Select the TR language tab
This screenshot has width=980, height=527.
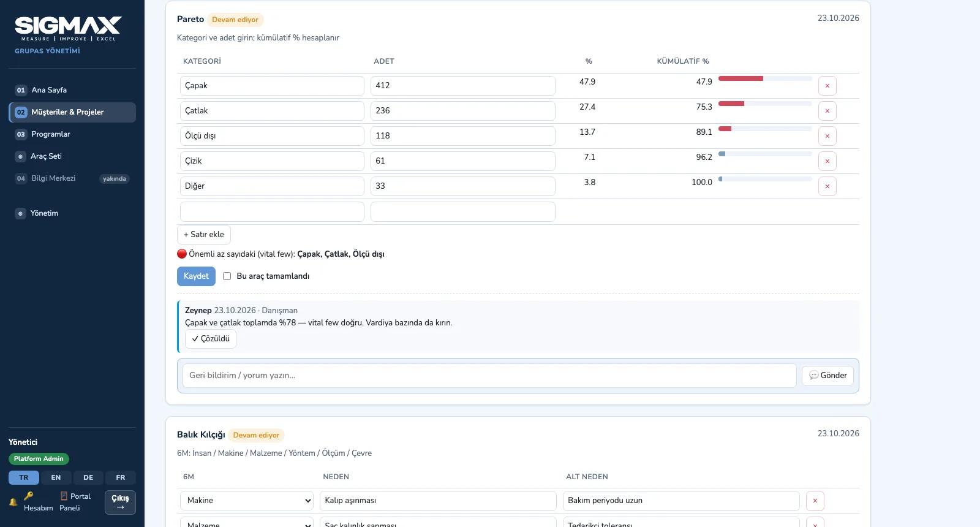tap(24, 477)
